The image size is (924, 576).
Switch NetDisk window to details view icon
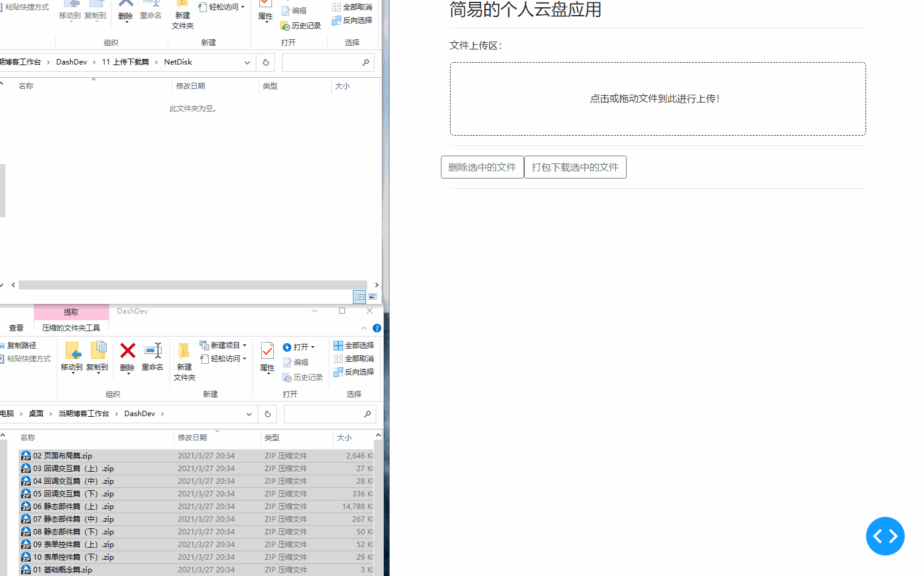[x=359, y=297]
